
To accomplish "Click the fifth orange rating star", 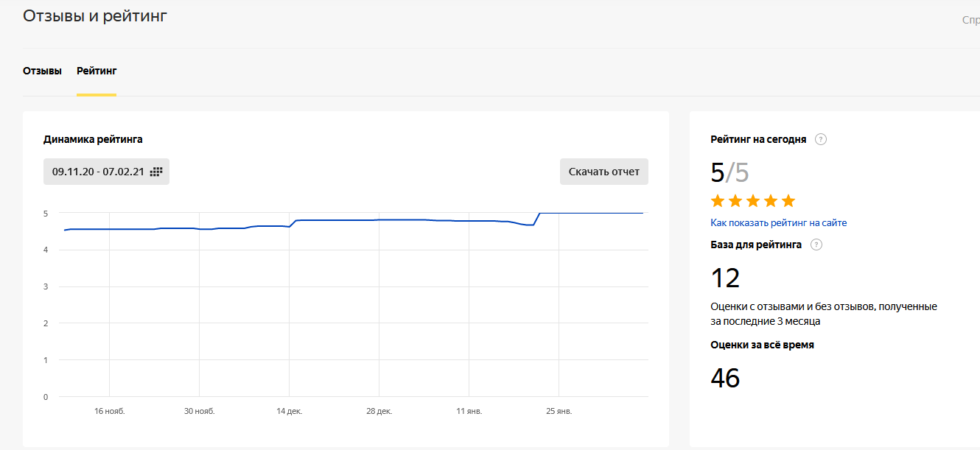I will [788, 201].
